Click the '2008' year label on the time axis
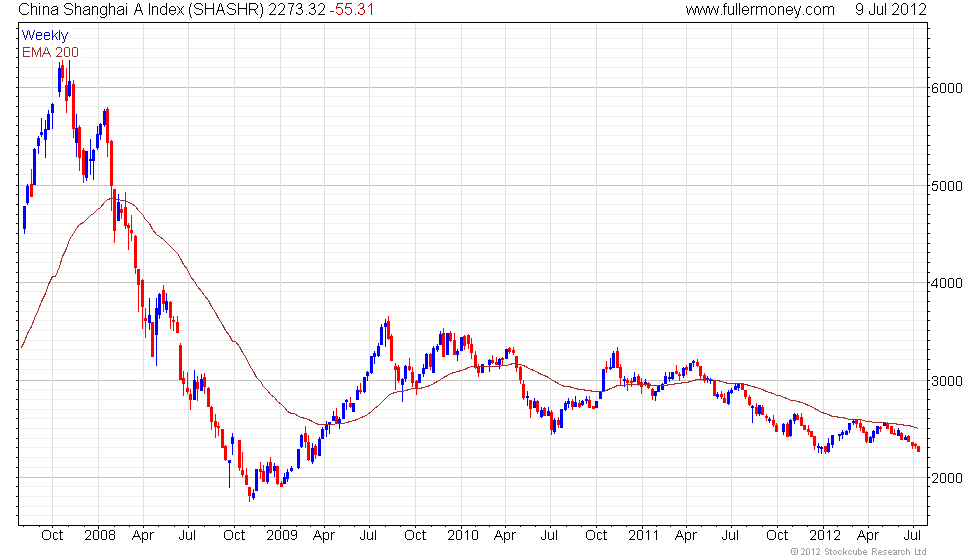This screenshot has width=980, height=560. coord(100,536)
